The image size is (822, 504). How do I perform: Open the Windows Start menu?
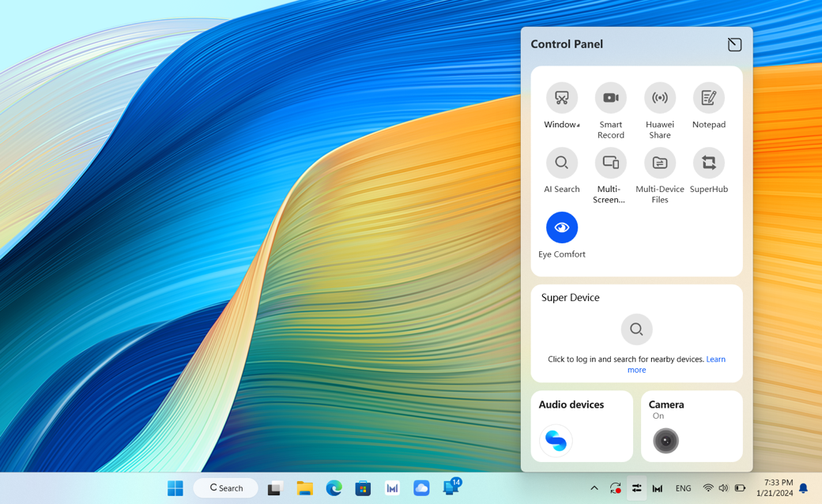point(175,488)
